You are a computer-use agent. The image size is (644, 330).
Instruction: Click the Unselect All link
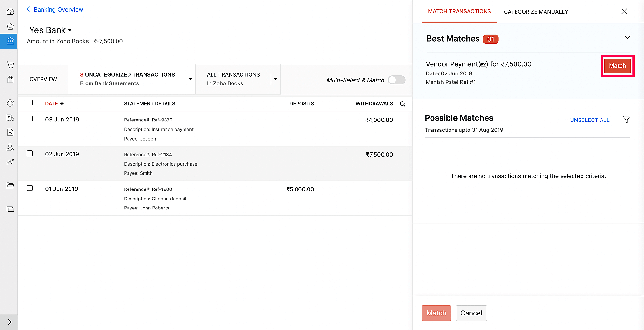tap(590, 120)
